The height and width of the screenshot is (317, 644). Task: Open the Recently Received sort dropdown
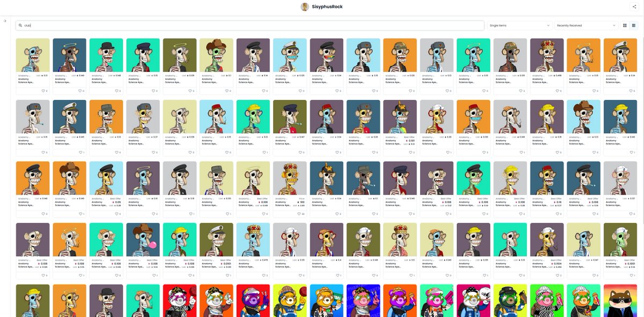(586, 25)
